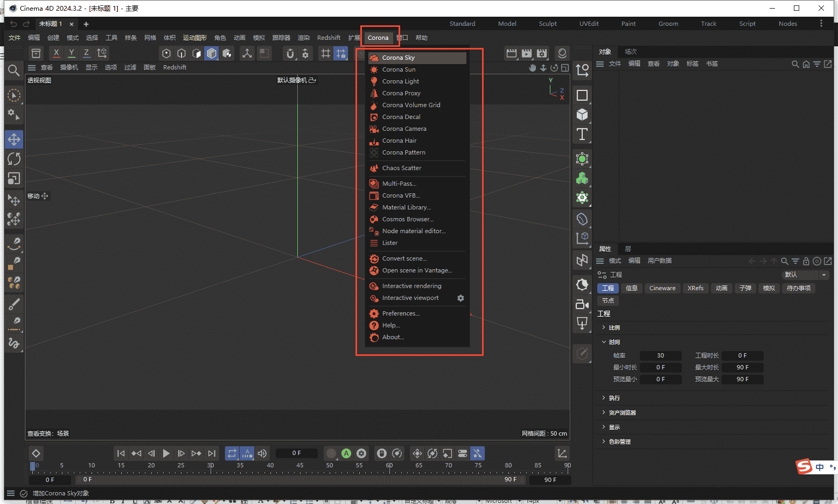Disable the X axis lock toggle

pos(56,53)
